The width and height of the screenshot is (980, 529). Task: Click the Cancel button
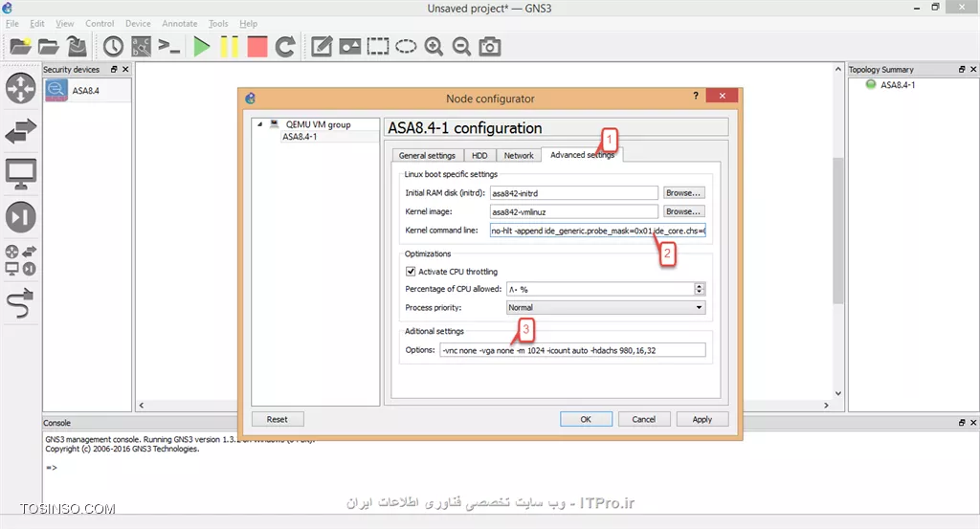[x=644, y=419]
